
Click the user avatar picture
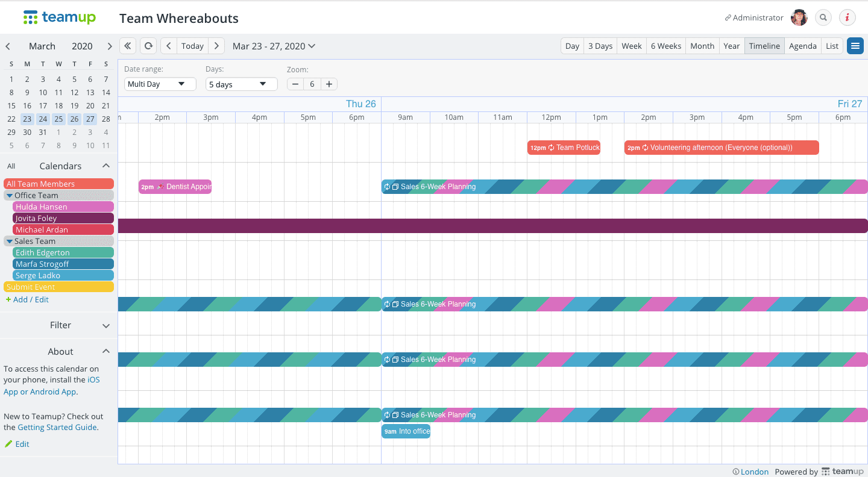(799, 17)
